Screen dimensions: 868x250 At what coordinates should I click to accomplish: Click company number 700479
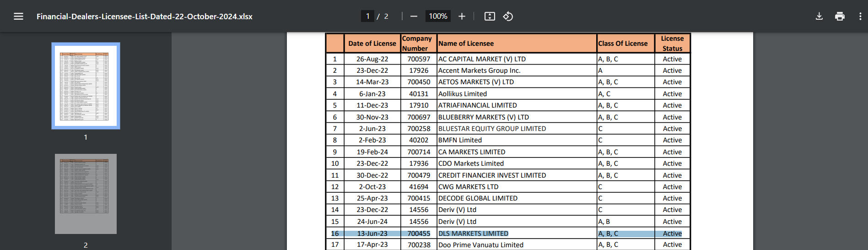(x=419, y=175)
